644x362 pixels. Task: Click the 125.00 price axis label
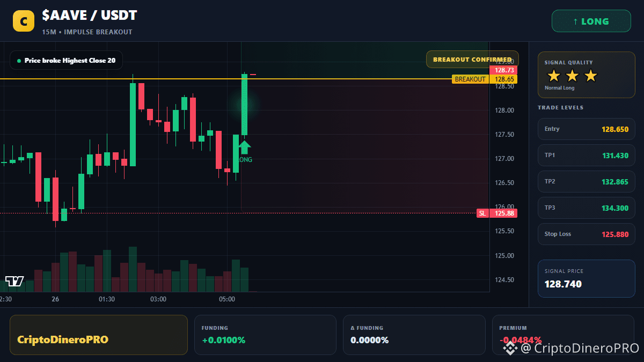click(504, 256)
